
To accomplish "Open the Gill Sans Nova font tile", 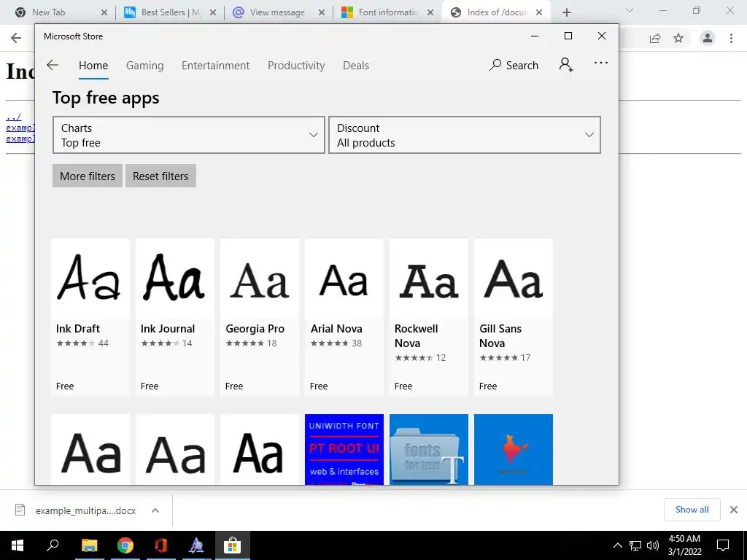I will [x=514, y=317].
